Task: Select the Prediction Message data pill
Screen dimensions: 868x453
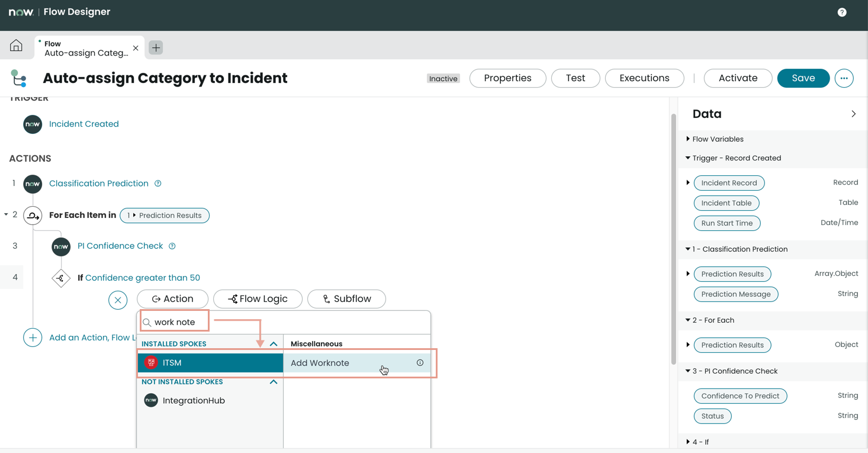Action: click(x=736, y=294)
